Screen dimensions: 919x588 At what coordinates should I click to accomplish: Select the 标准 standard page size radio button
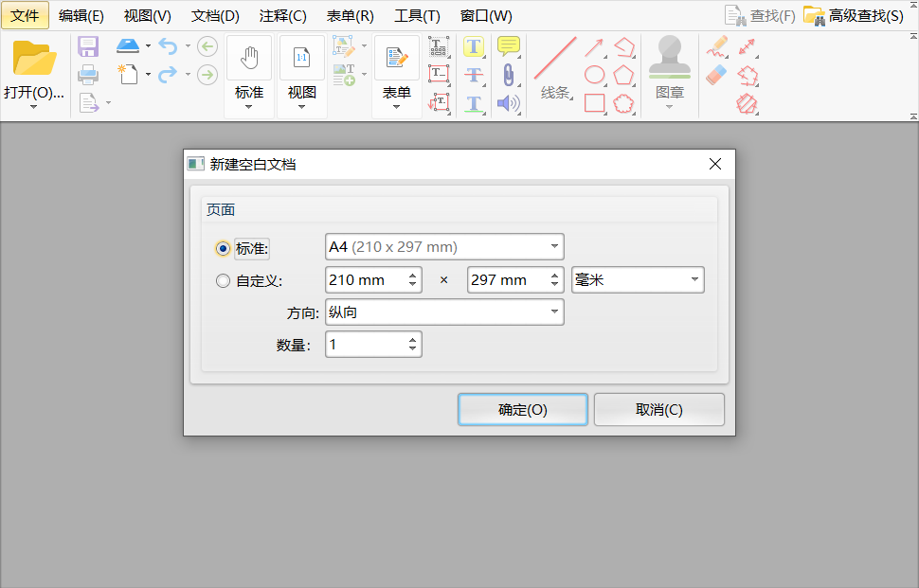pyautogui.click(x=223, y=248)
